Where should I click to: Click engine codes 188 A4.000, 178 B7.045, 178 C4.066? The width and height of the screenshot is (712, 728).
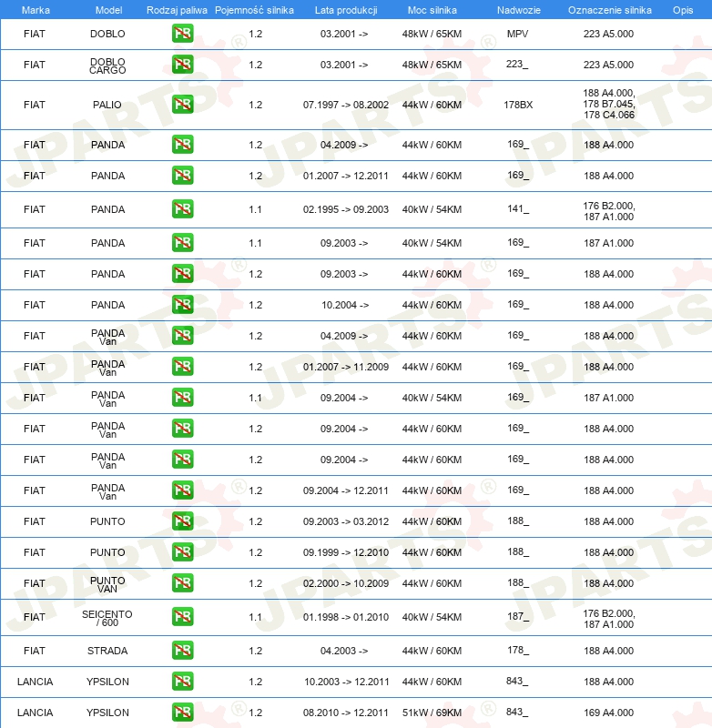(x=609, y=104)
